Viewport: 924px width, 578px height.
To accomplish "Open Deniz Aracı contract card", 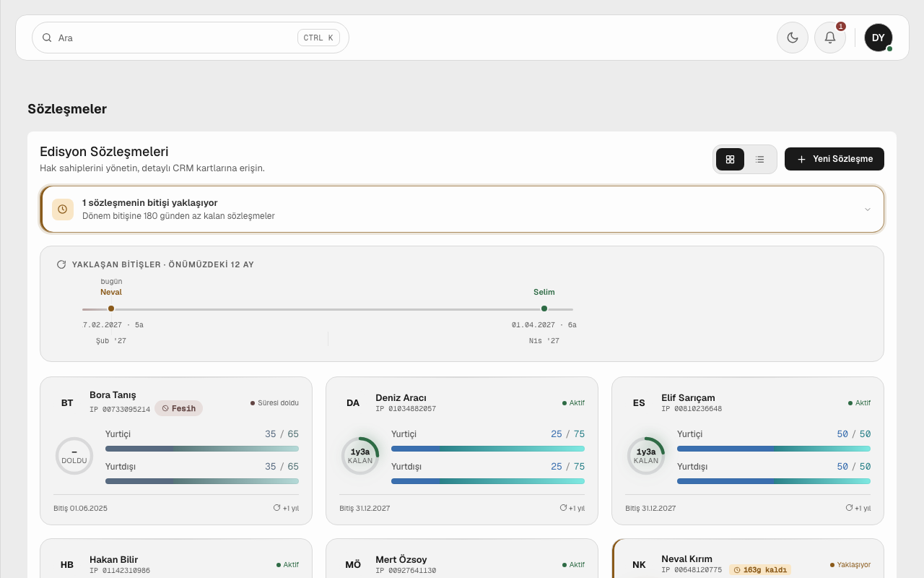I will click(x=462, y=451).
